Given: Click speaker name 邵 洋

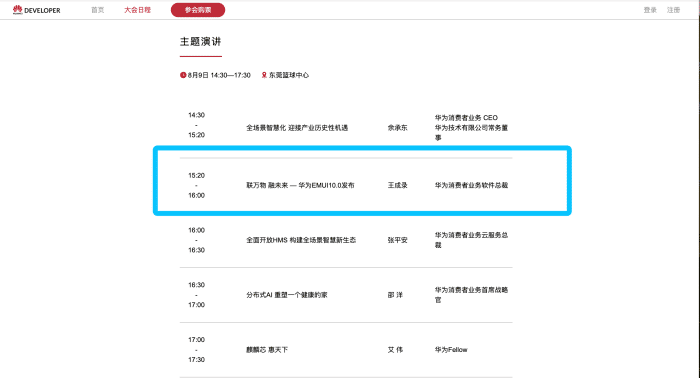Looking at the screenshot, I should pyautogui.click(x=395, y=295).
